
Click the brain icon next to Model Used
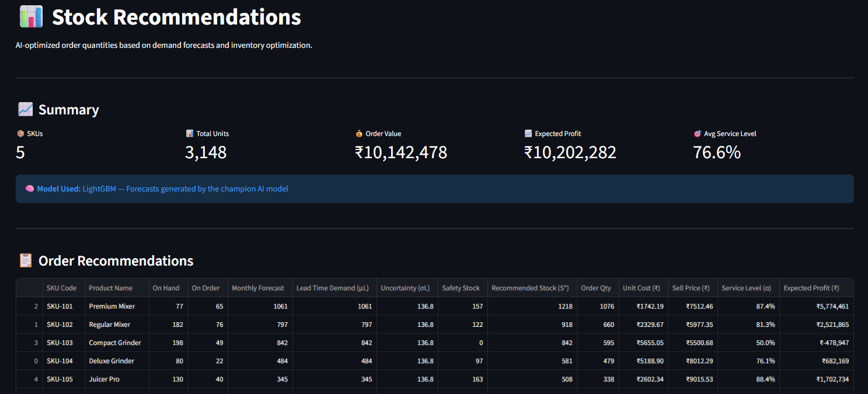30,189
